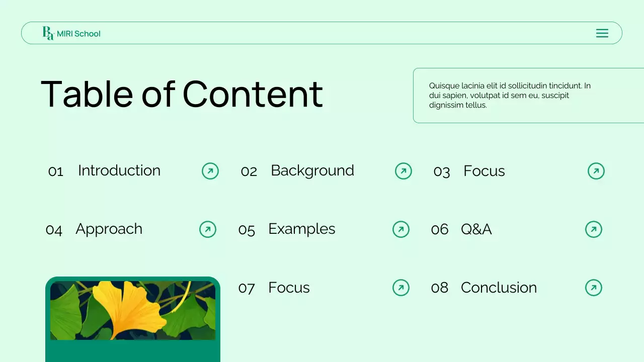644x362 pixels.
Task: Click the arrow icon beside Background
Action: (404, 171)
